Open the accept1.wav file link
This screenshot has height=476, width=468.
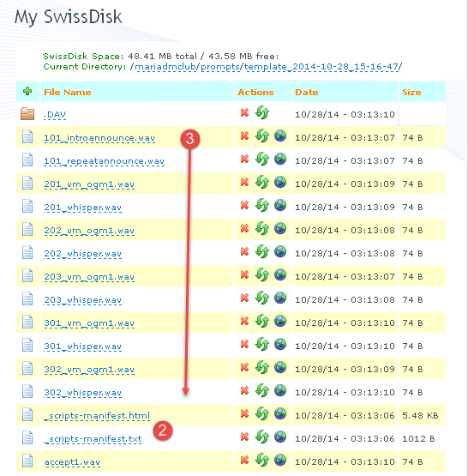tap(72, 462)
